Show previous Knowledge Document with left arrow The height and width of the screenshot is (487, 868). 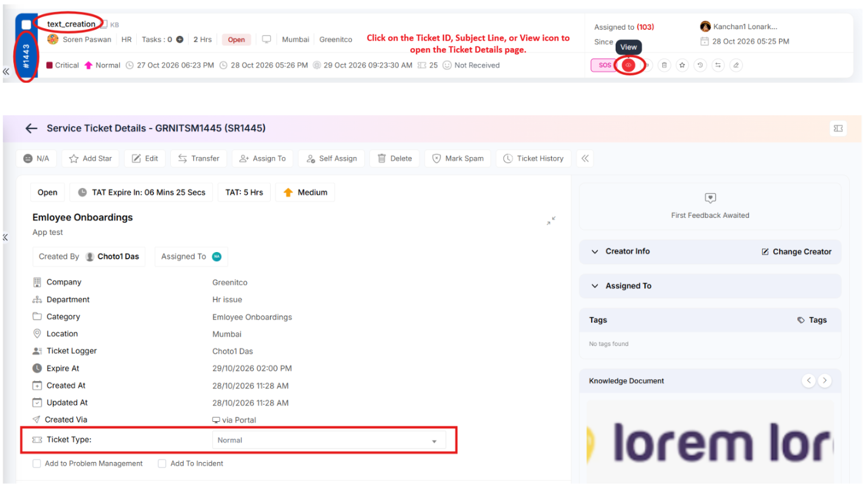tap(808, 380)
